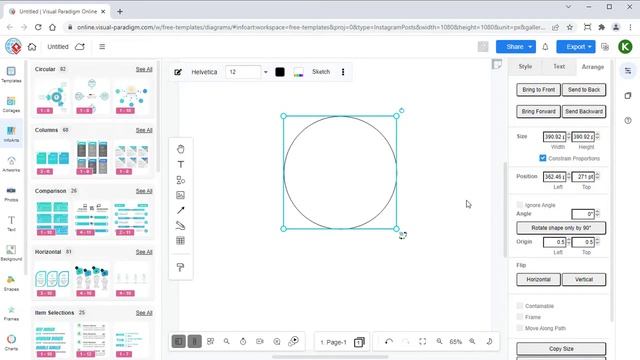Select the image insert tool
Image resolution: width=640 pixels, height=360 pixels.
click(x=180, y=195)
